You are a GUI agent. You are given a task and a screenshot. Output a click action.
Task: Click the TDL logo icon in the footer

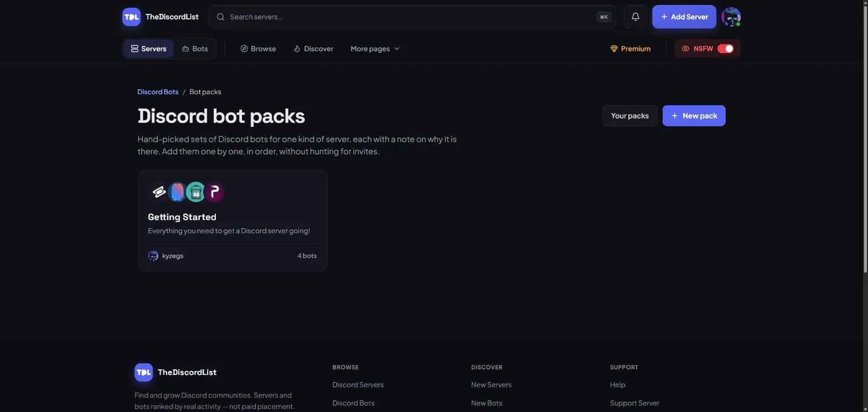click(143, 372)
